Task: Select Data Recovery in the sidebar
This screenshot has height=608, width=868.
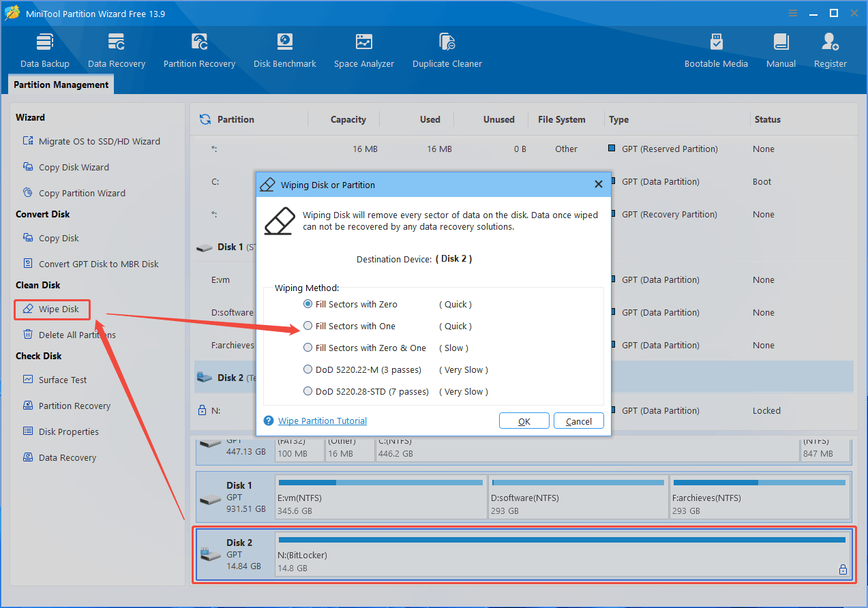Action: (x=59, y=457)
